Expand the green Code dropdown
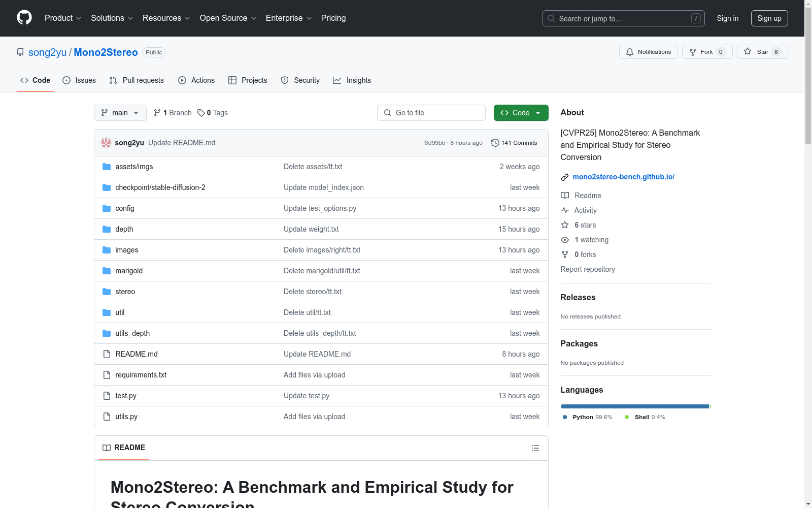This screenshot has width=812, height=508. (521, 113)
